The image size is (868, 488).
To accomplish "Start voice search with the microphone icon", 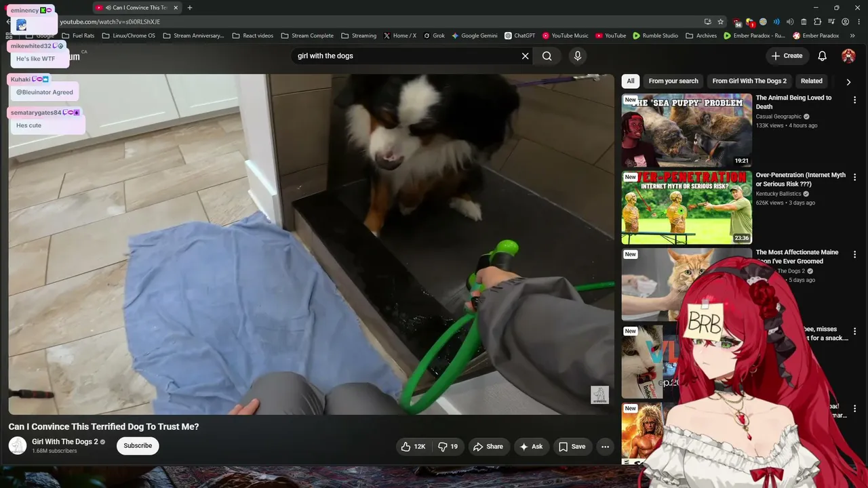I will (578, 56).
